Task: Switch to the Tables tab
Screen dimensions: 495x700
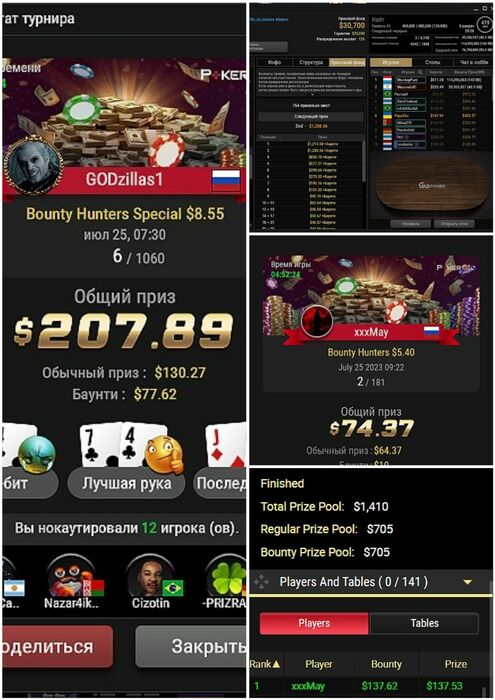Action: (424, 623)
